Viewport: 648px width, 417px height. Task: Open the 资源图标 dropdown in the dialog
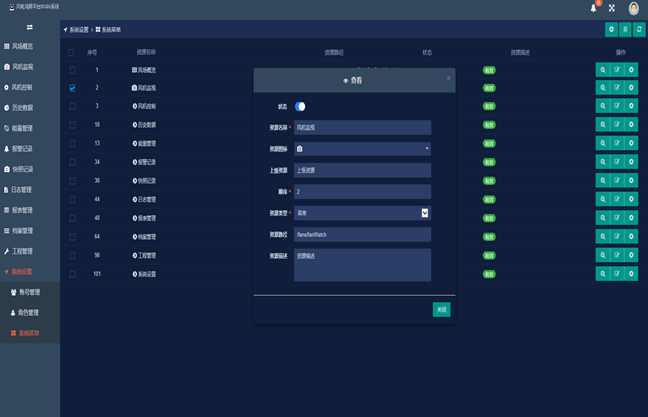pyautogui.click(x=362, y=149)
